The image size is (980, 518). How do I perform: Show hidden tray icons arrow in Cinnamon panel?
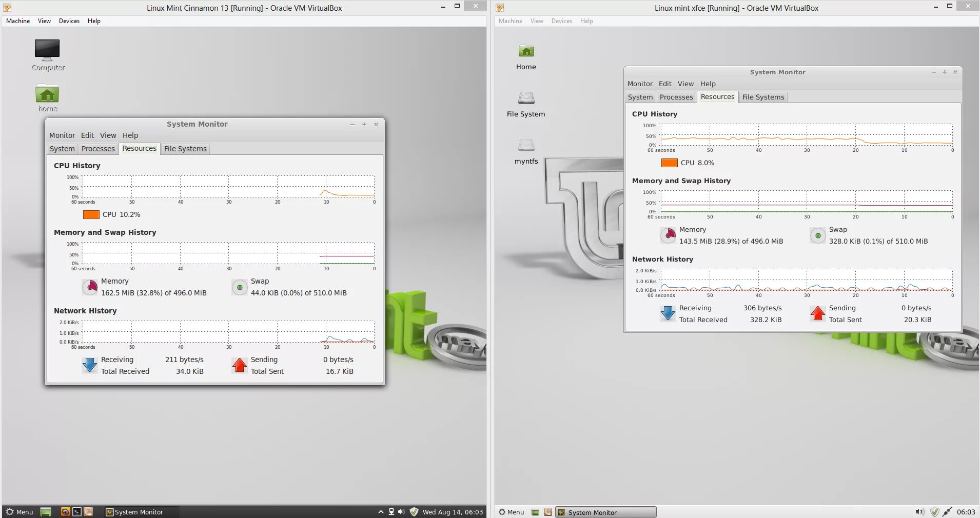(381, 512)
